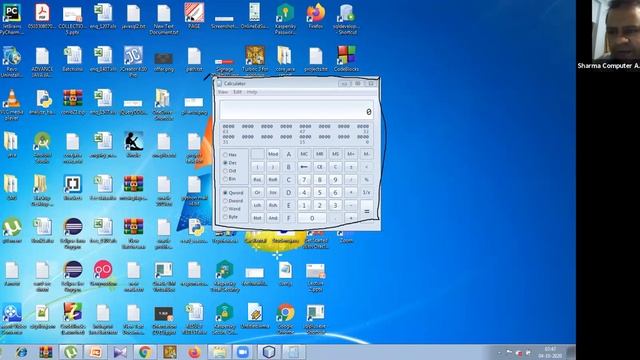This screenshot has height=360, width=640.
Task: Switch to Google Chrome in the taskbar
Action: [x=144, y=352]
